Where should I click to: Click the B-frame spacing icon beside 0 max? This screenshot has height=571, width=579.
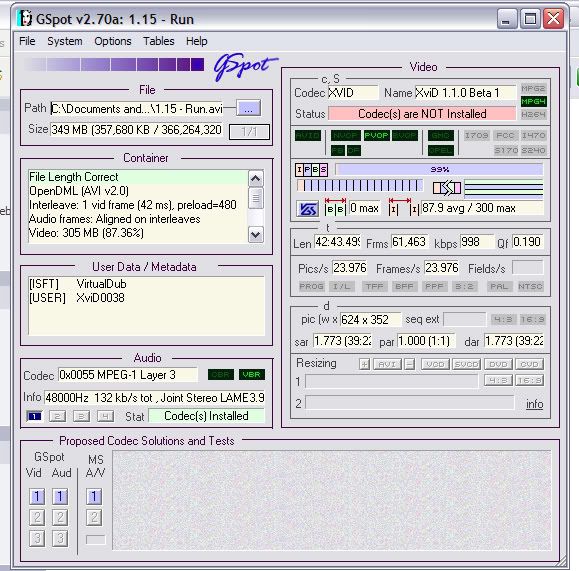click(335, 208)
